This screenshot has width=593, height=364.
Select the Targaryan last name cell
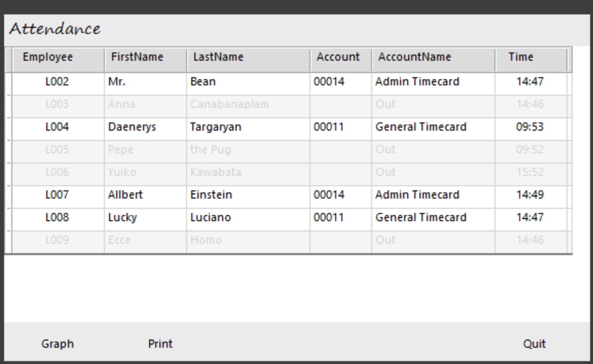tap(215, 127)
